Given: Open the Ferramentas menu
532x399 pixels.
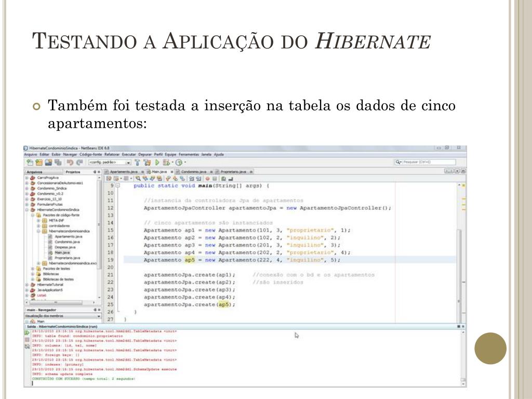Looking at the screenshot, I should (x=189, y=154).
